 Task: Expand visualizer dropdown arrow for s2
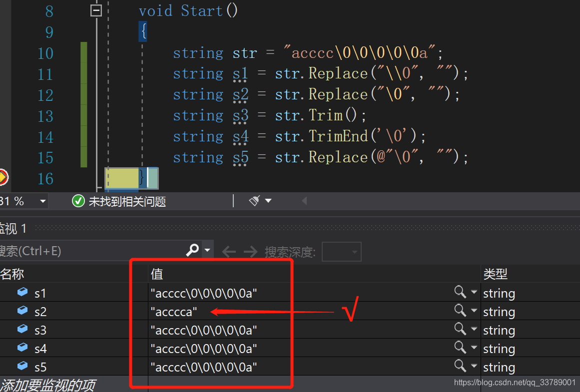[x=474, y=310]
